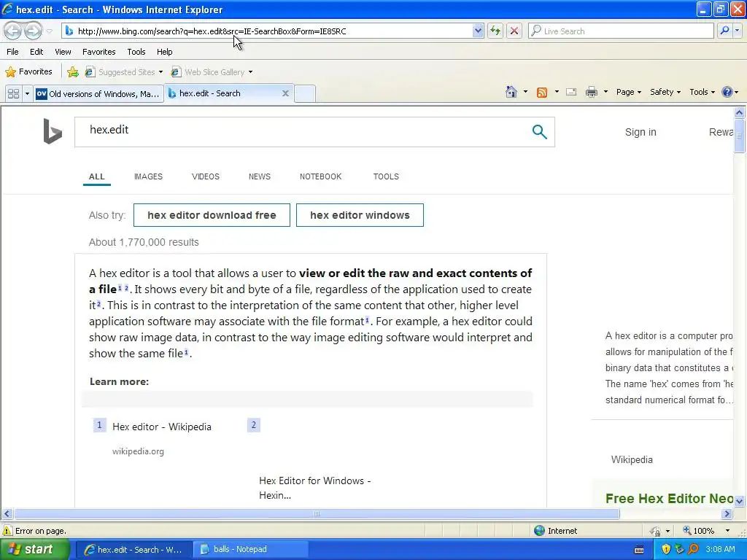Viewport: 747px width, 560px height.
Task: Select the VIDEOS results tab
Action: [x=205, y=176]
